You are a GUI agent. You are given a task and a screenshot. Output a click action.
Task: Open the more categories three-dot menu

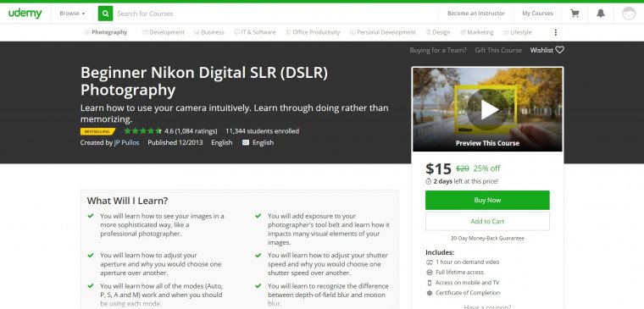tap(556, 32)
